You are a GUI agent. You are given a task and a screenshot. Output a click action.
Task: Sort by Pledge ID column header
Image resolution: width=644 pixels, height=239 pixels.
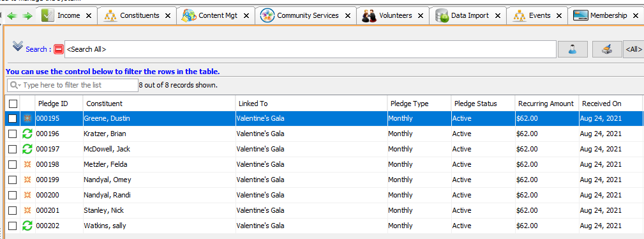point(59,104)
